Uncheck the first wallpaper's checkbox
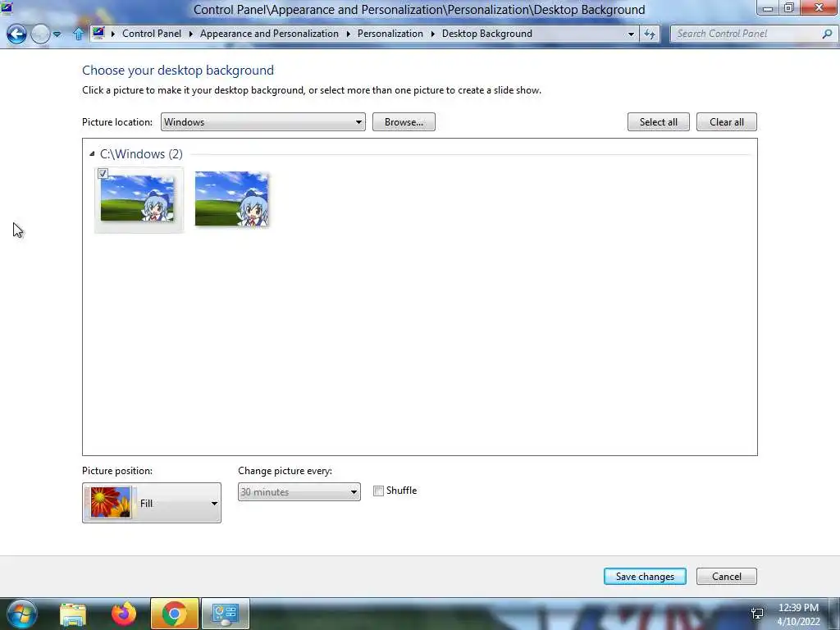 tap(103, 173)
